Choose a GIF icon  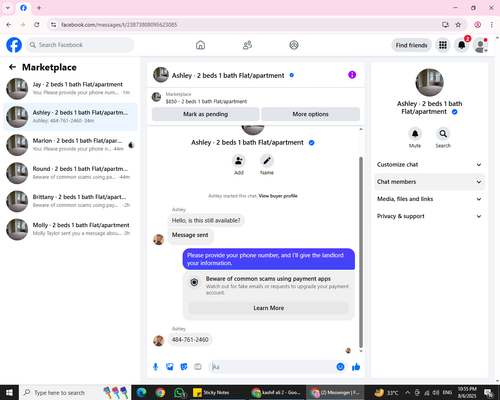[198, 367]
